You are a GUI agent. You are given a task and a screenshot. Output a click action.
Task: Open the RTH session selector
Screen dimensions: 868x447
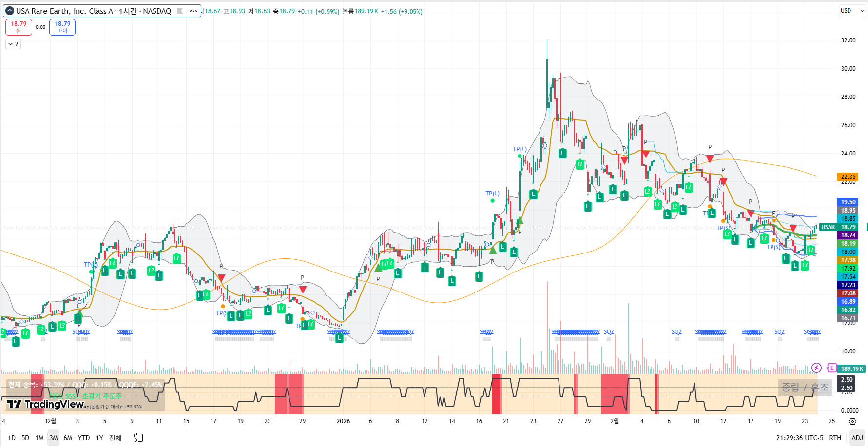835,438
